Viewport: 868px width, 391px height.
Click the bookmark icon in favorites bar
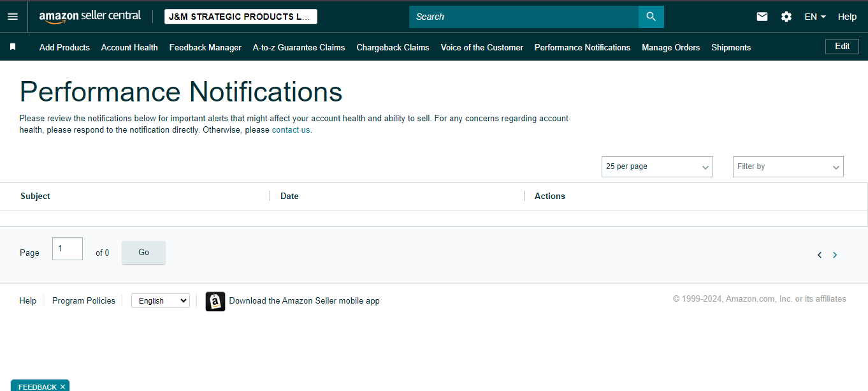coord(13,47)
